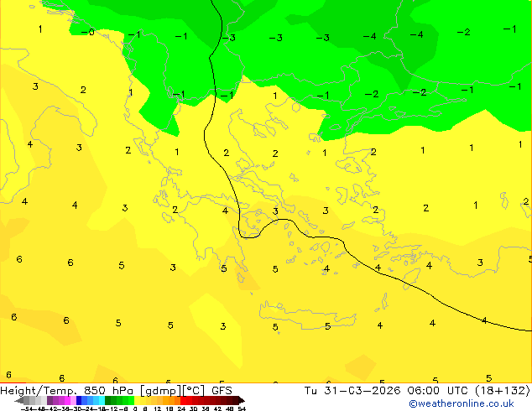532x411 pixels.
Task: Pick the dark blue legend swatch
Action: tap(79, 400)
